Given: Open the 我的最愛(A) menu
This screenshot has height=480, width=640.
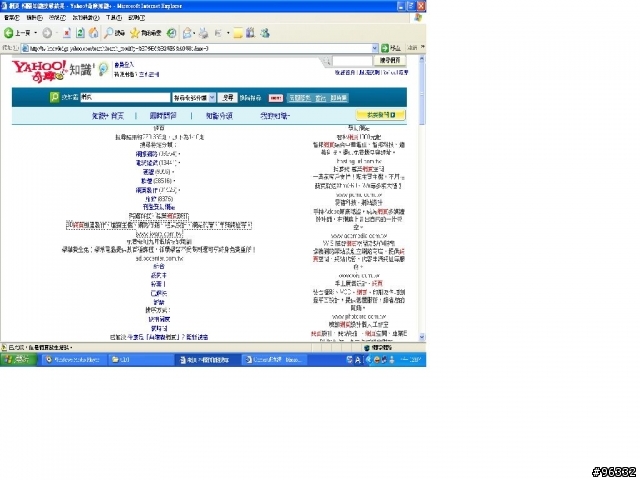Looking at the screenshot, I should 86,18.
